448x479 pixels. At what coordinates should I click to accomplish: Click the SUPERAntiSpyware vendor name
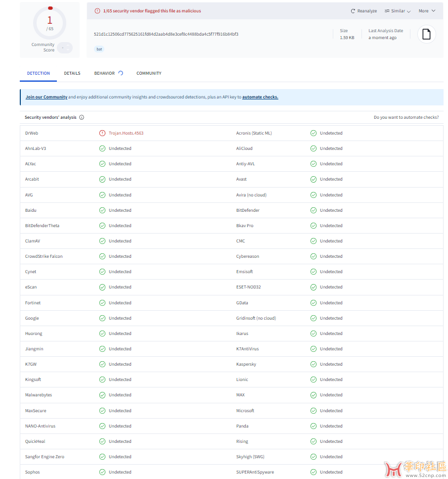(x=255, y=472)
